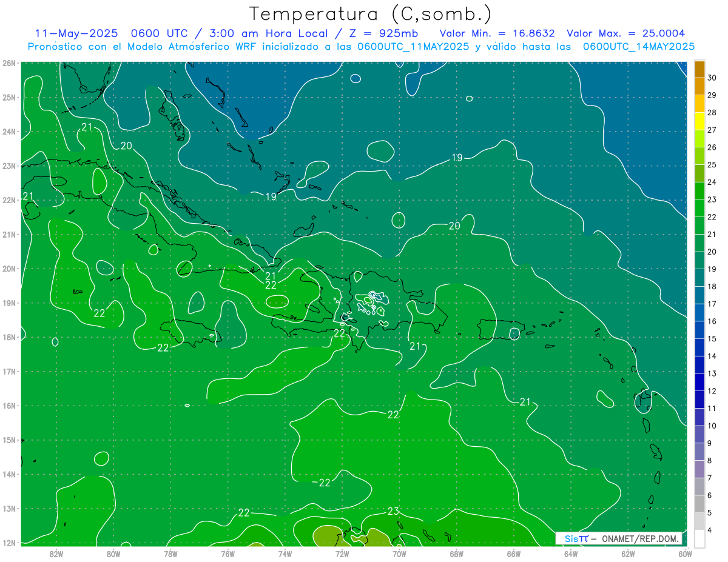
Task: Click the '74W' longitude label
Action: tap(285, 553)
